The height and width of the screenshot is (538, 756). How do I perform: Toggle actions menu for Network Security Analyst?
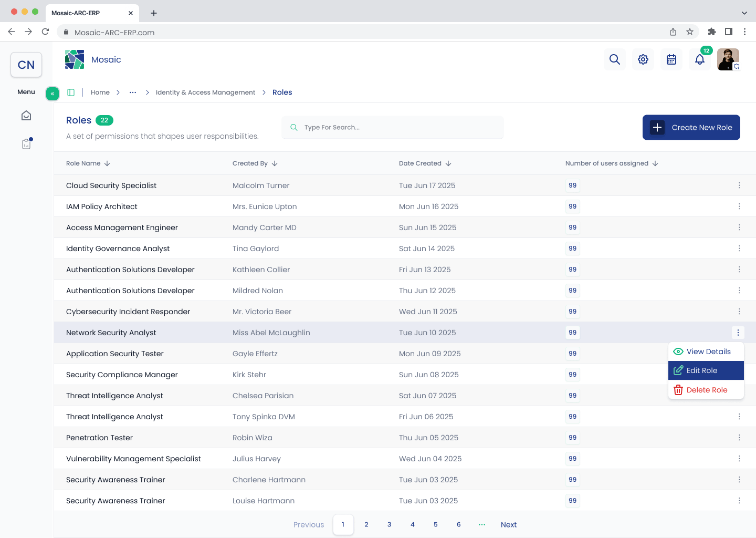coord(738,333)
